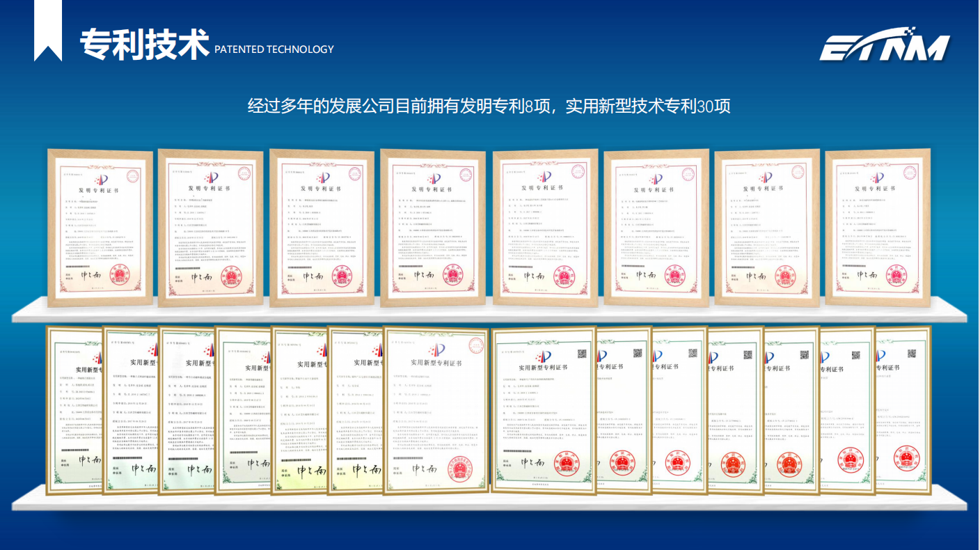Open the leftmost 实用新型 certificate on bottom shelf

[74, 411]
